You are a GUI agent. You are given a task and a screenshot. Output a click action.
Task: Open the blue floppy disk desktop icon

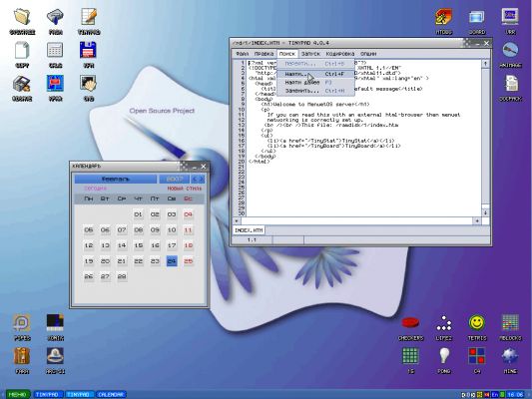tap(88, 50)
